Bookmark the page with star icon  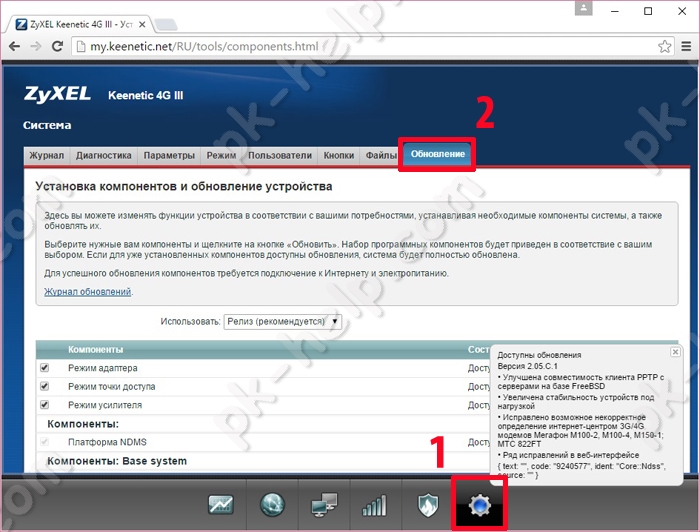click(x=664, y=46)
